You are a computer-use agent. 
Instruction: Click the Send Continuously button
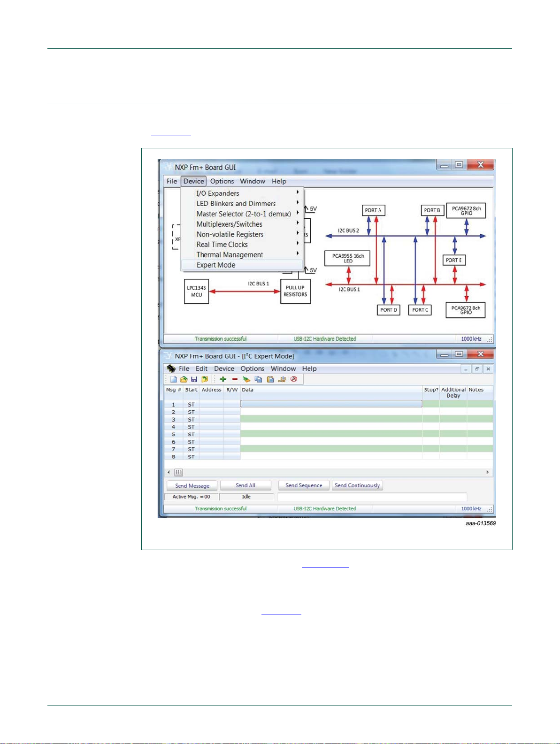coord(357,485)
